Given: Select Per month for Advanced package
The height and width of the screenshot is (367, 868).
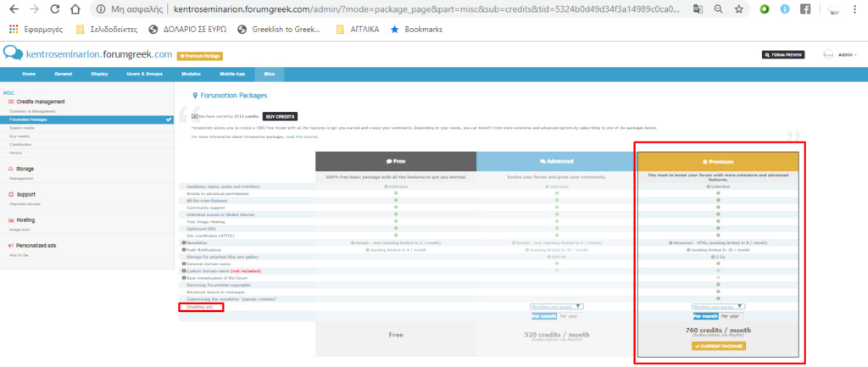Looking at the screenshot, I should click(x=543, y=316).
